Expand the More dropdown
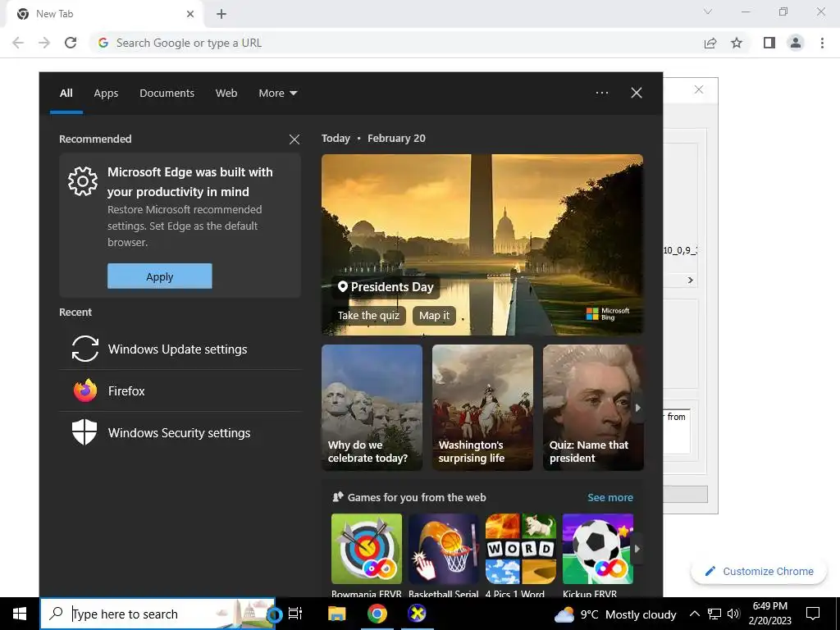840x630 pixels. click(277, 94)
